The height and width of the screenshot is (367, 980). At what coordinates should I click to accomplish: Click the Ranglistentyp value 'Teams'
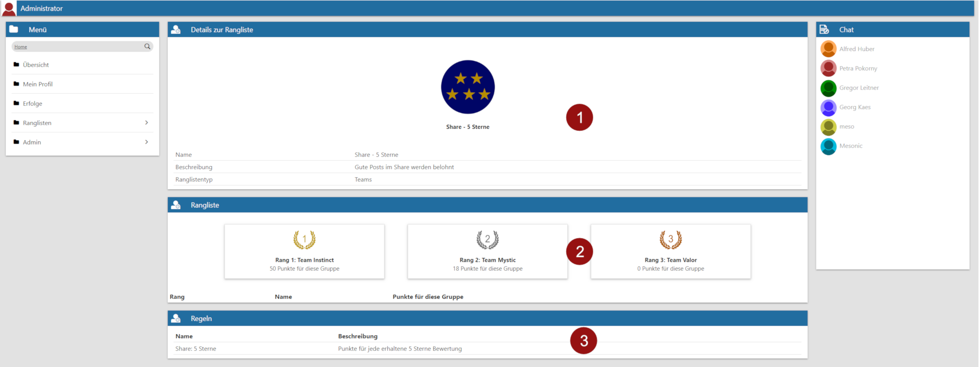point(363,179)
